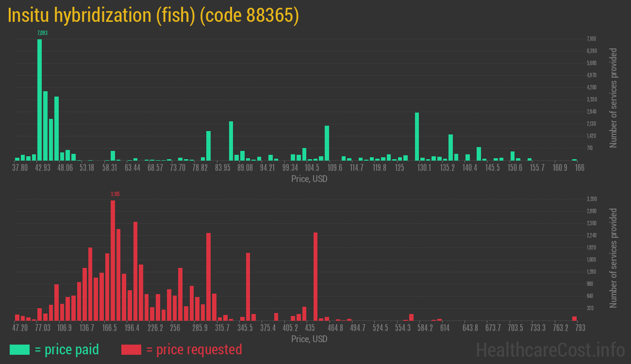
Task: Click the 3,200 y-axis tick label
Action: tap(591, 199)
